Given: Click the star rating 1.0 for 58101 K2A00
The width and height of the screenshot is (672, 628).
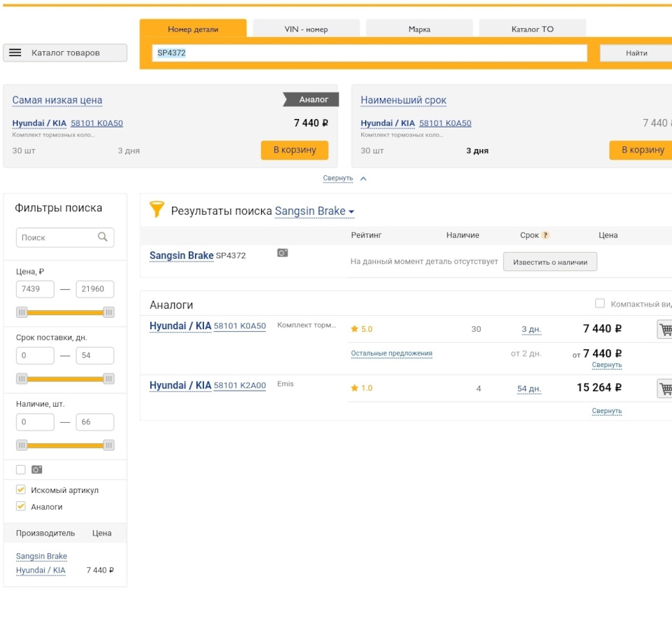Looking at the screenshot, I should pyautogui.click(x=362, y=388).
